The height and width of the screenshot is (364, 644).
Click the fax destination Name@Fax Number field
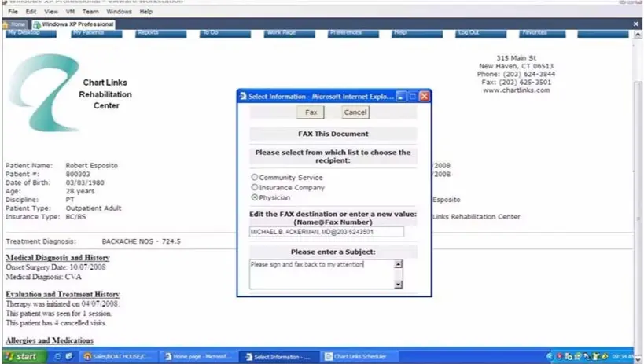(326, 232)
